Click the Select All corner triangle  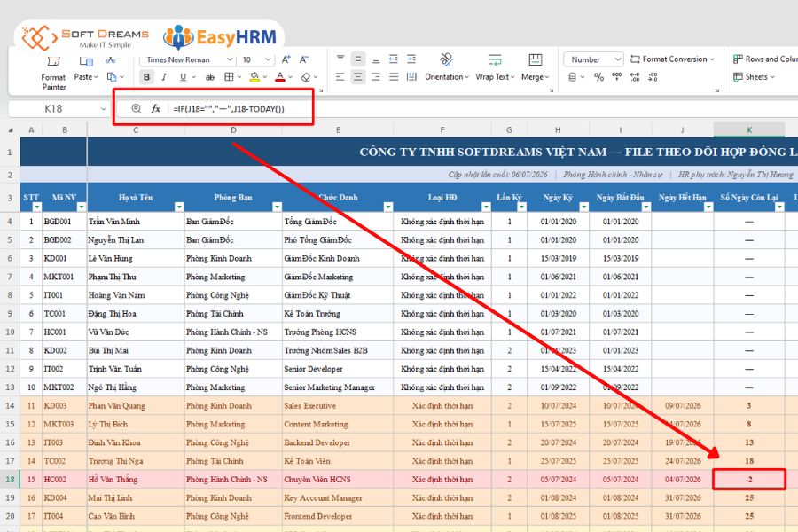click(x=11, y=129)
